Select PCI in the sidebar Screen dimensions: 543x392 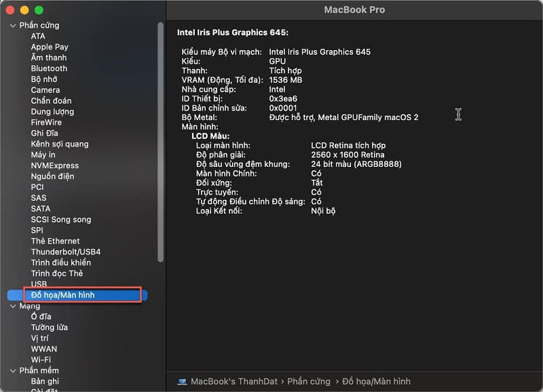pos(37,187)
